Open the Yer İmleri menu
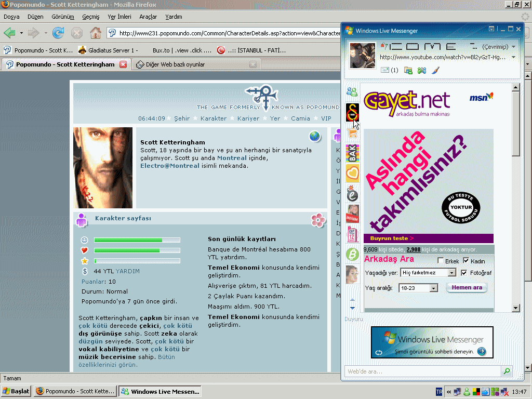This screenshot has height=399, width=532. tap(119, 17)
